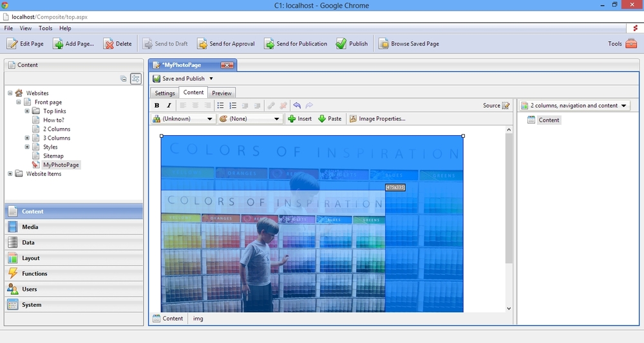644x343 pixels.
Task: Open the View menu
Action: [x=26, y=28]
